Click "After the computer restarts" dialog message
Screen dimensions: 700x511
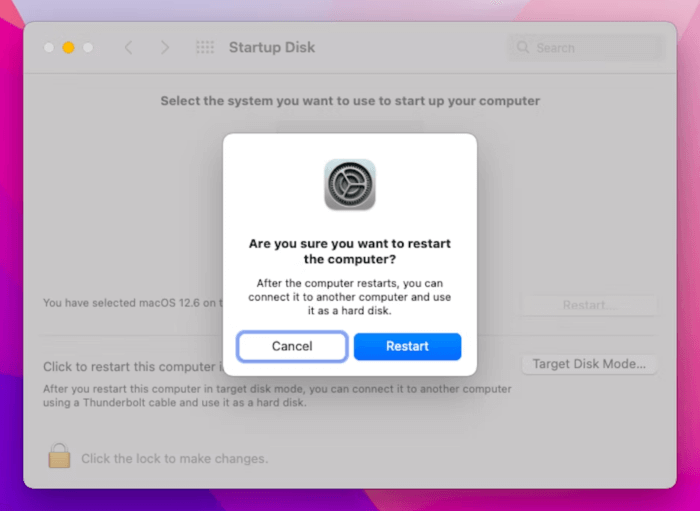(350, 297)
